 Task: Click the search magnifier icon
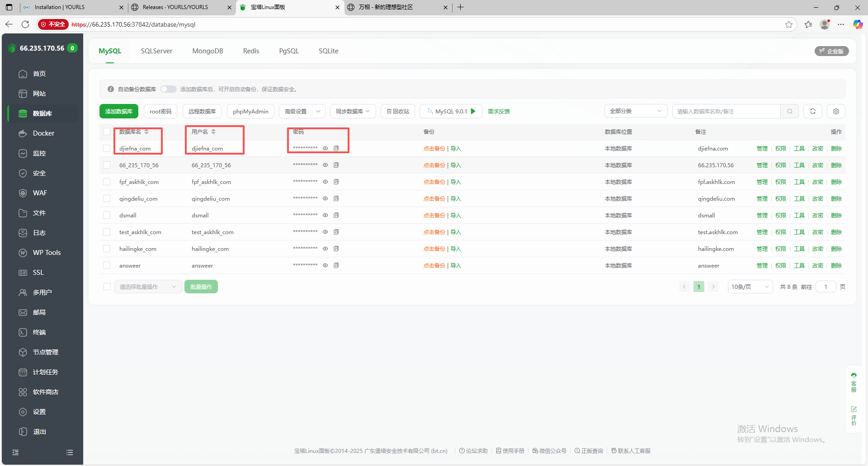coord(790,111)
